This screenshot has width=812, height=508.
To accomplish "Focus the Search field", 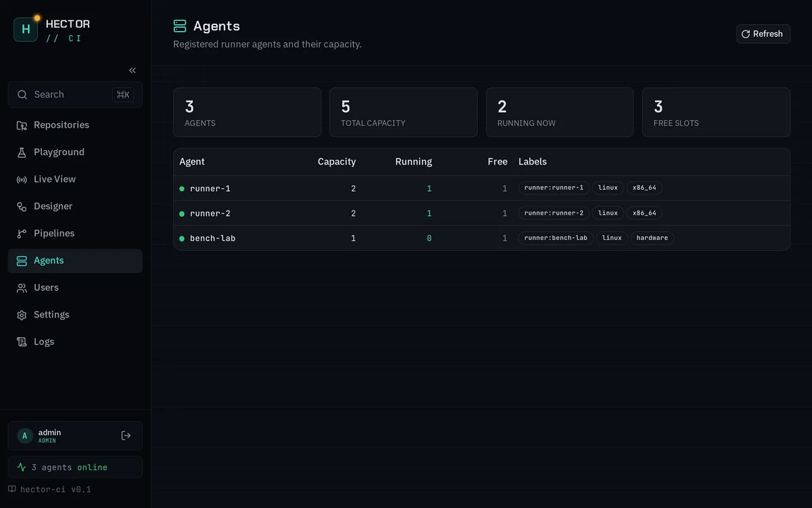I will [x=75, y=95].
